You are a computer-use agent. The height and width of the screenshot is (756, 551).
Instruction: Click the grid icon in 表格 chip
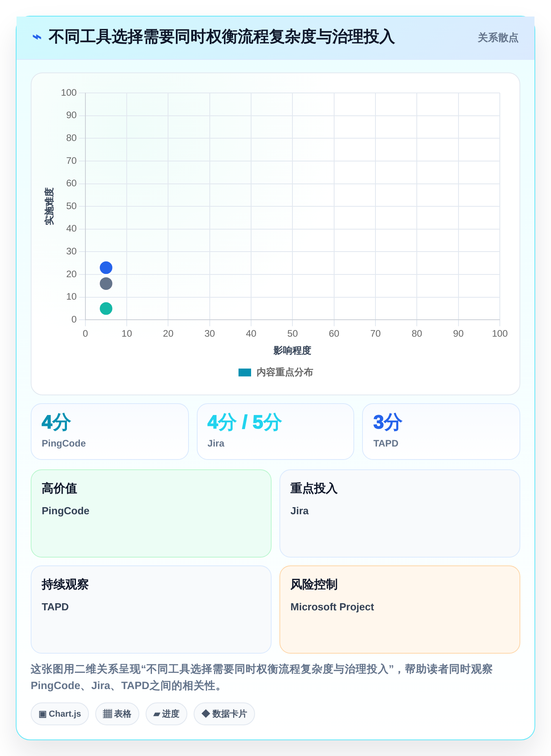click(107, 714)
